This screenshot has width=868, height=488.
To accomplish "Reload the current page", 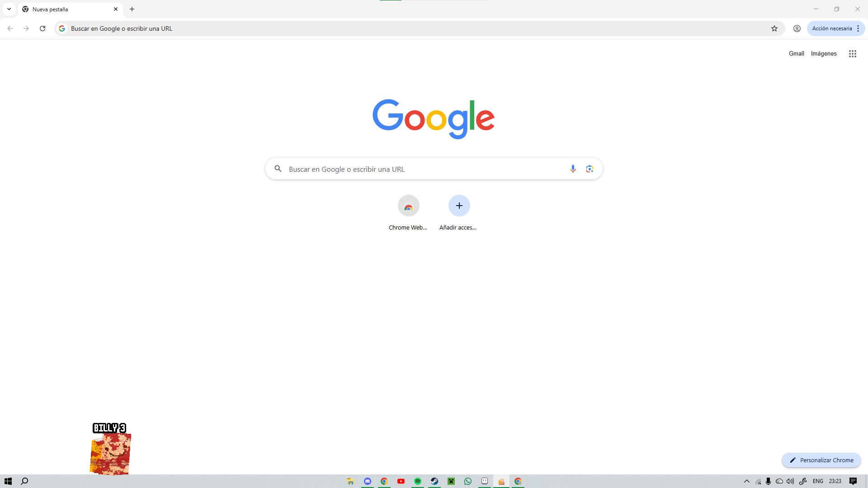I will coord(42,28).
